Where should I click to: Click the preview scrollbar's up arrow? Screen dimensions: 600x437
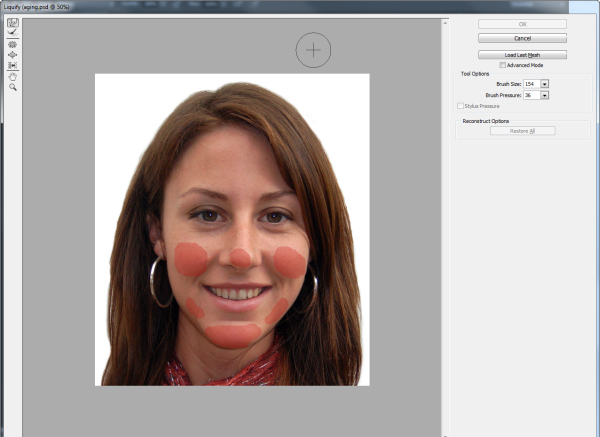tap(446, 21)
